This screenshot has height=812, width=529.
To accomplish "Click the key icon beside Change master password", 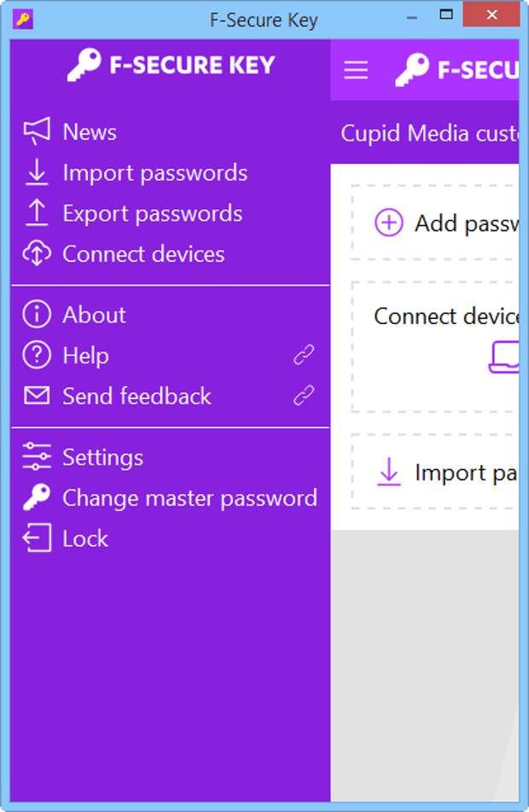I will coord(37,498).
